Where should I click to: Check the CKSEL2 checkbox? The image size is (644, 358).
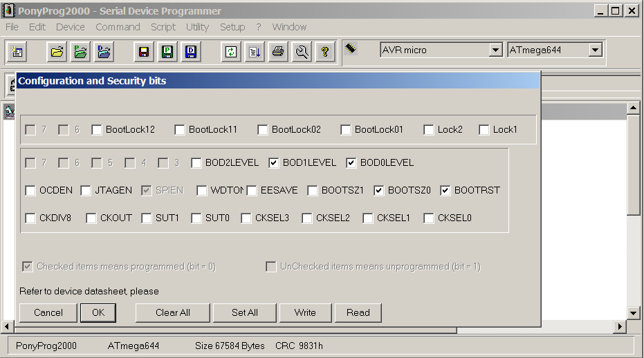click(306, 218)
